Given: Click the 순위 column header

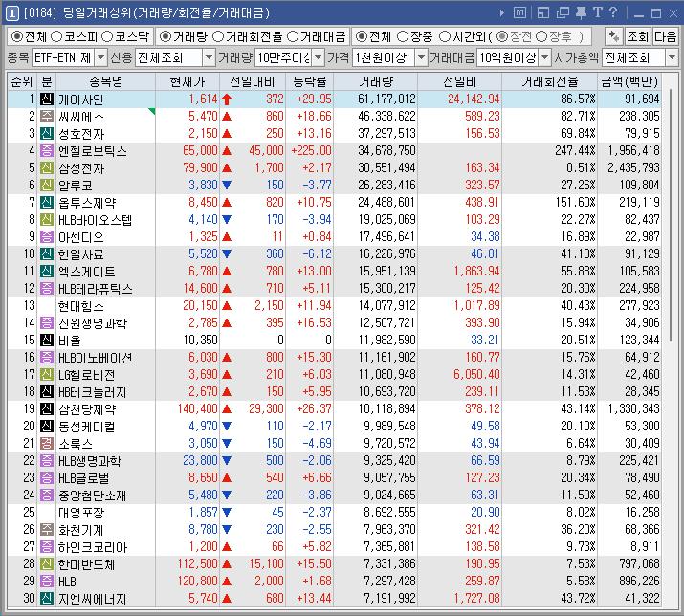Looking at the screenshot, I should [x=22, y=81].
